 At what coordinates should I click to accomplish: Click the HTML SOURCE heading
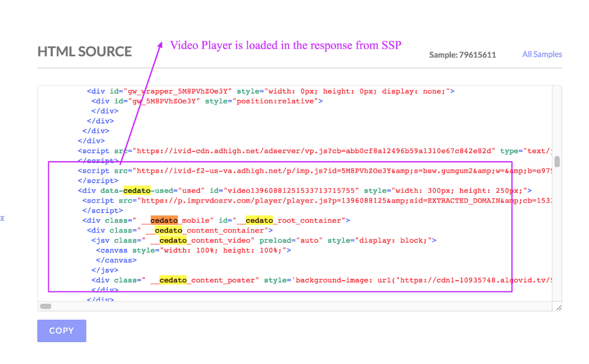point(85,52)
